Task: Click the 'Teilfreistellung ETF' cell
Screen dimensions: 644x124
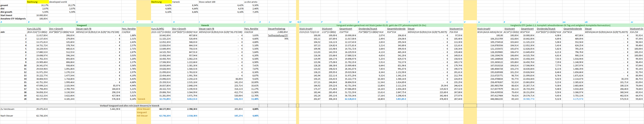Action: 278,36
